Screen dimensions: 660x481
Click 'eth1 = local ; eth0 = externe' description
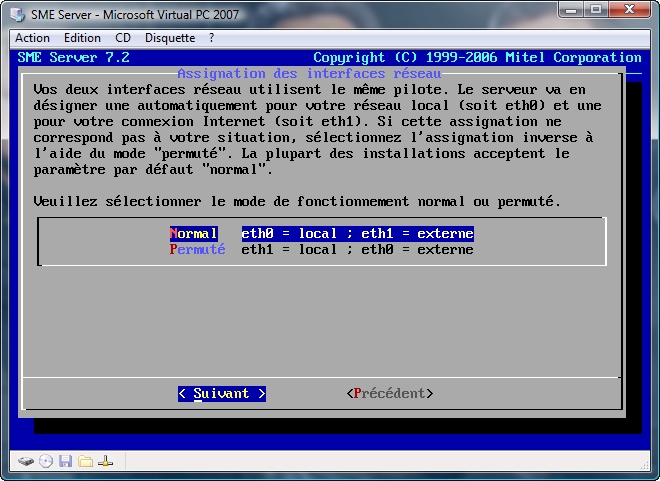click(x=357, y=250)
